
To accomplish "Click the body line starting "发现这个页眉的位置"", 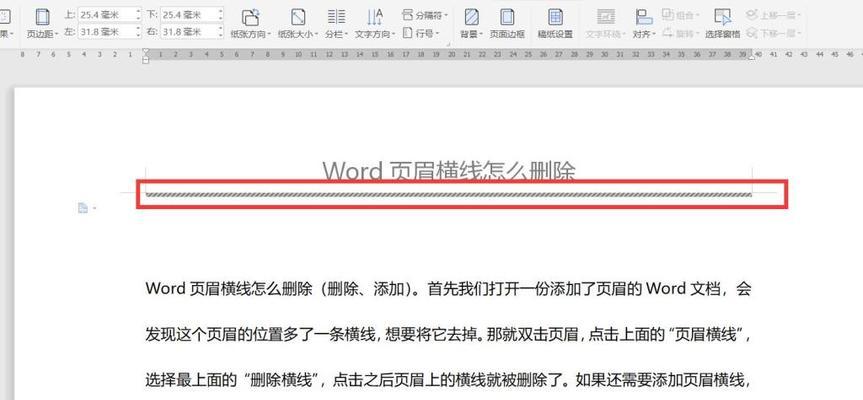I will pos(449,334).
